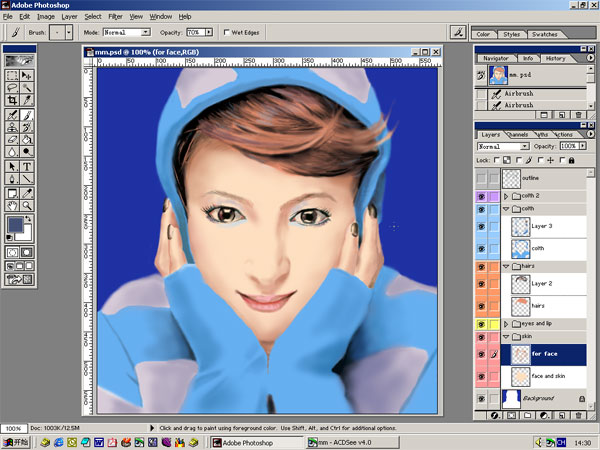Collapse the 'colth' layer set
The width and height of the screenshot is (600, 450).
click(x=506, y=209)
